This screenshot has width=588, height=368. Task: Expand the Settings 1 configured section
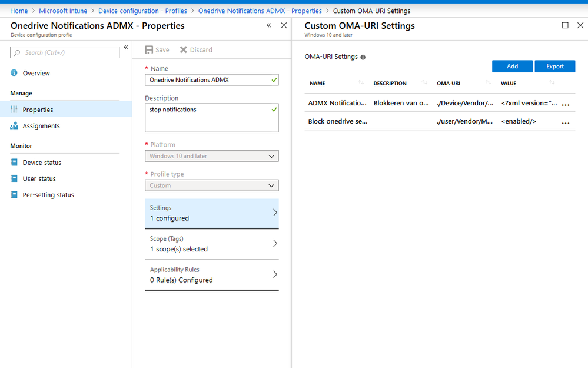pyautogui.click(x=212, y=214)
